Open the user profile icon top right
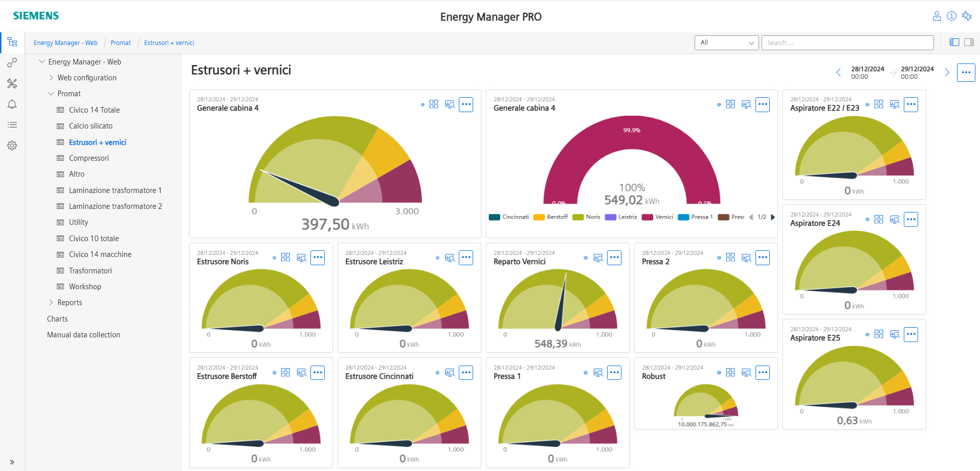The image size is (980, 471). point(937,16)
